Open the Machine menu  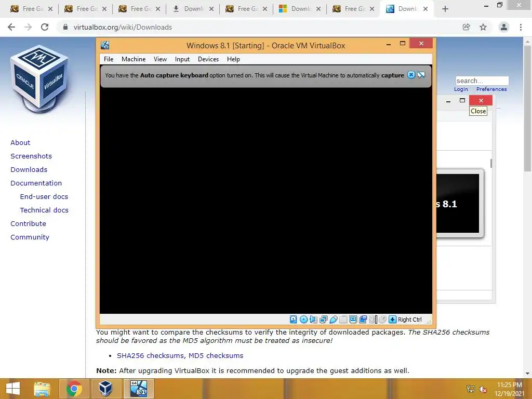[134, 59]
